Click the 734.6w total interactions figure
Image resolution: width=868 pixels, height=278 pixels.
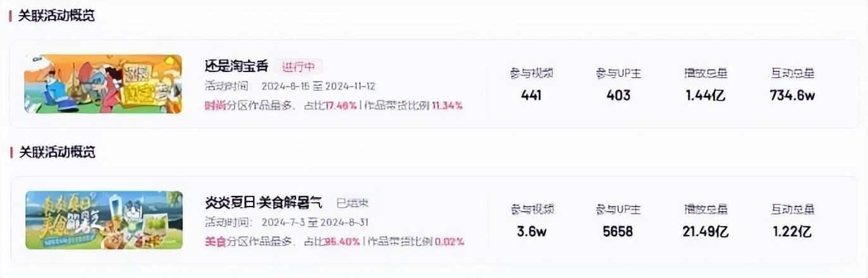pyautogui.click(x=792, y=95)
